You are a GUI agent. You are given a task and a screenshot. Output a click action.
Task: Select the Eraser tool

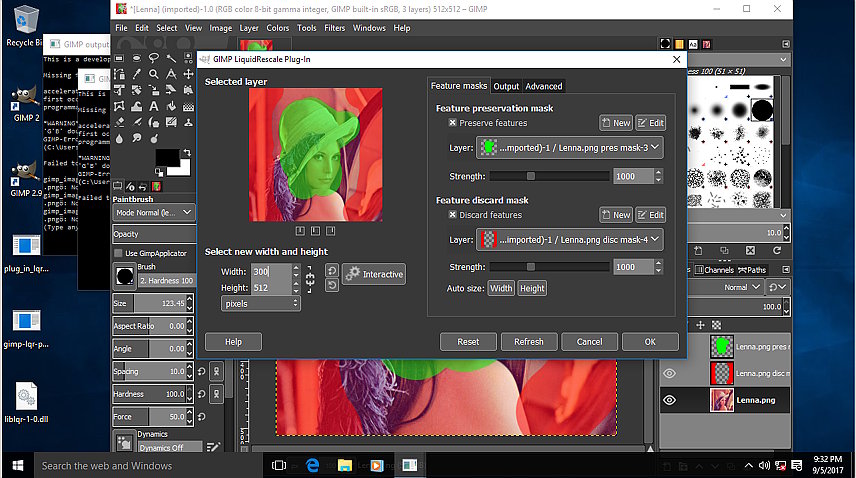click(x=119, y=122)
